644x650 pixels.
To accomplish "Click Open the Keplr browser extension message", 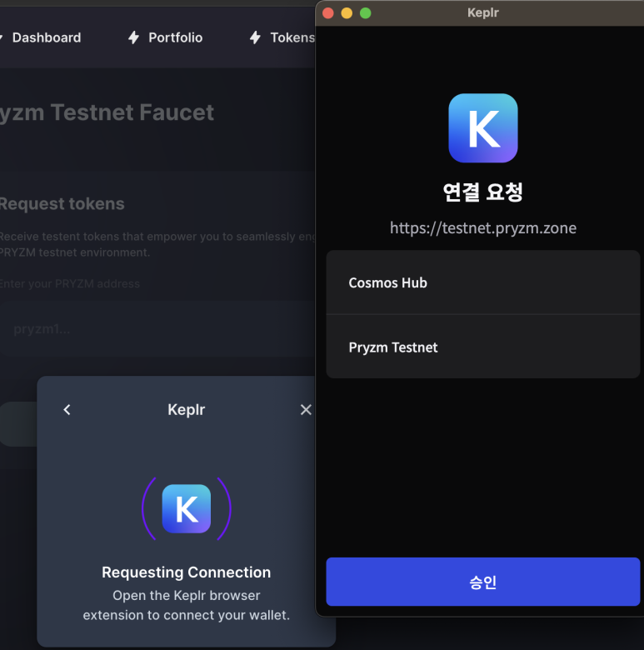I will click(x=186, y=605).
